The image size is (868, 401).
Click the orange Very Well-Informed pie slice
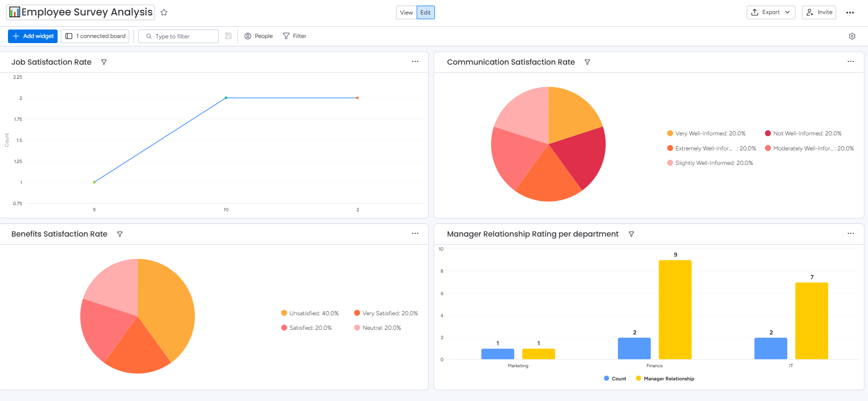click(x=569, y=115)
